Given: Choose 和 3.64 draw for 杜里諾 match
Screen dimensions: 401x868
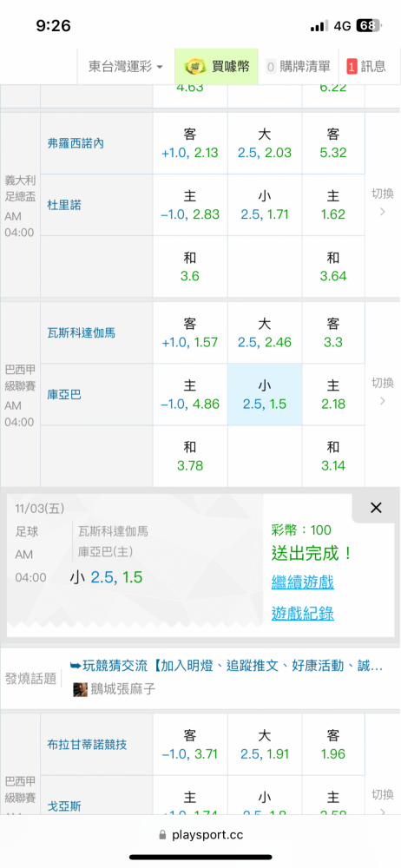Looking at the screenshot, I should click(x=333, y=266).
